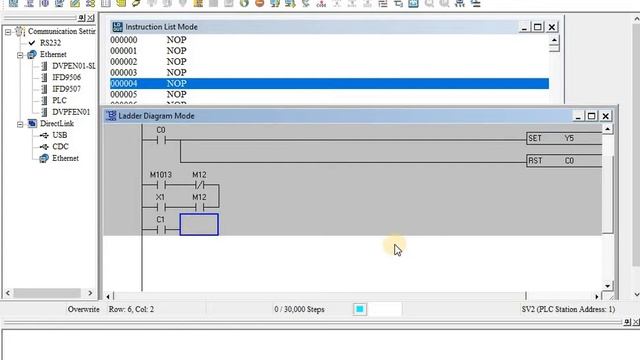Click the ladder horizontal scroll left arrow
Screen dimensions: 640x360
point(109,296)
